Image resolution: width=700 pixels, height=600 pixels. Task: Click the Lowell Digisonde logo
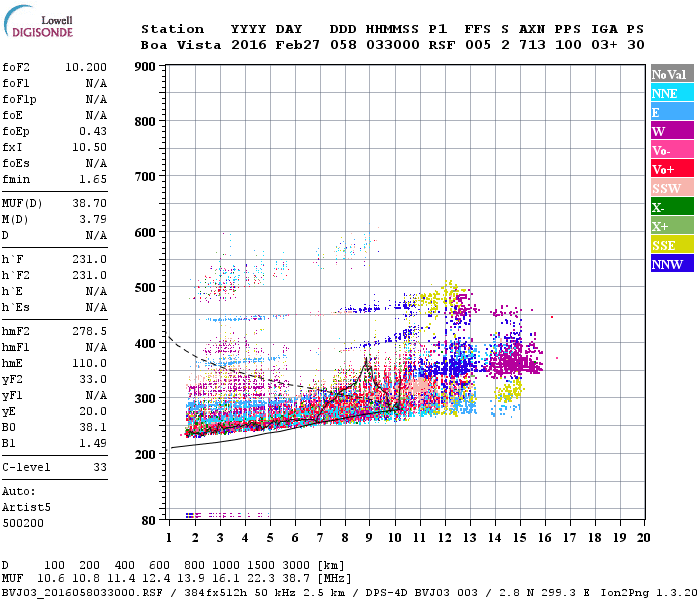coord(38,21)
